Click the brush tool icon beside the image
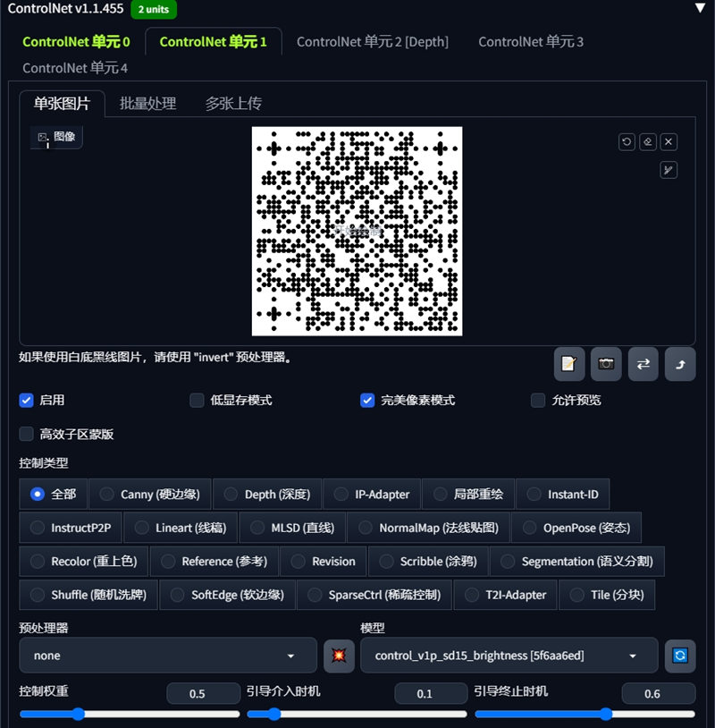715x728 pixels. [669, 170]
